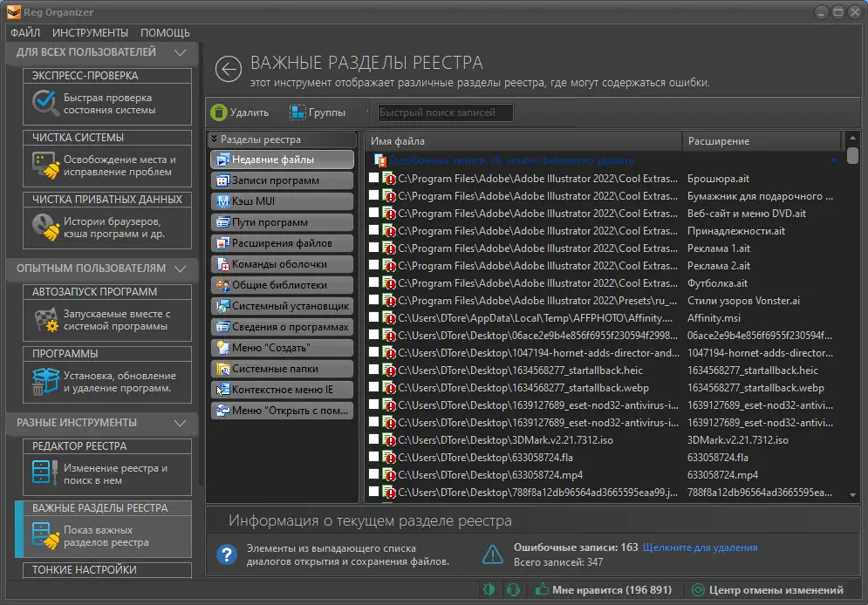
Task: Click the Щелкните для удаления link
Action: click(700, 547)
